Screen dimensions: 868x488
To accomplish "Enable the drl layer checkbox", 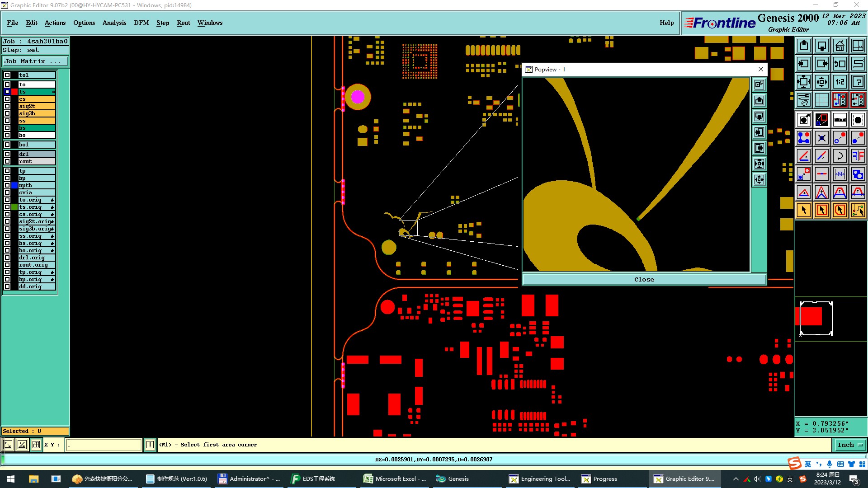I will click(x=7, y=154).
